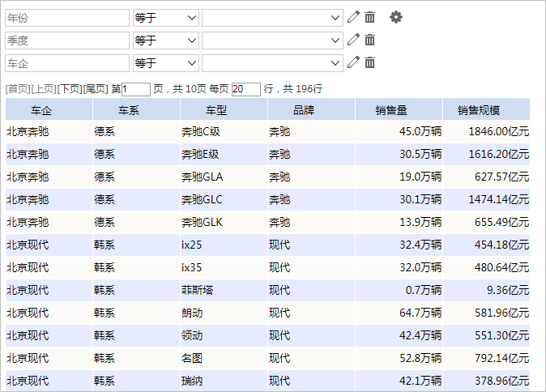
Task: Click the pencil edit icon for 年份 filter
Action: 353,17
